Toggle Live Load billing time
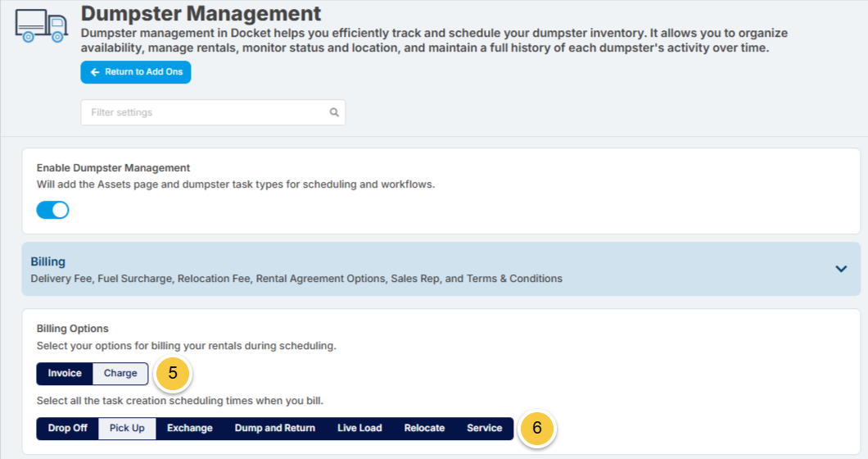The height and width of the screenshot is (459, 868). coord(359,429)
